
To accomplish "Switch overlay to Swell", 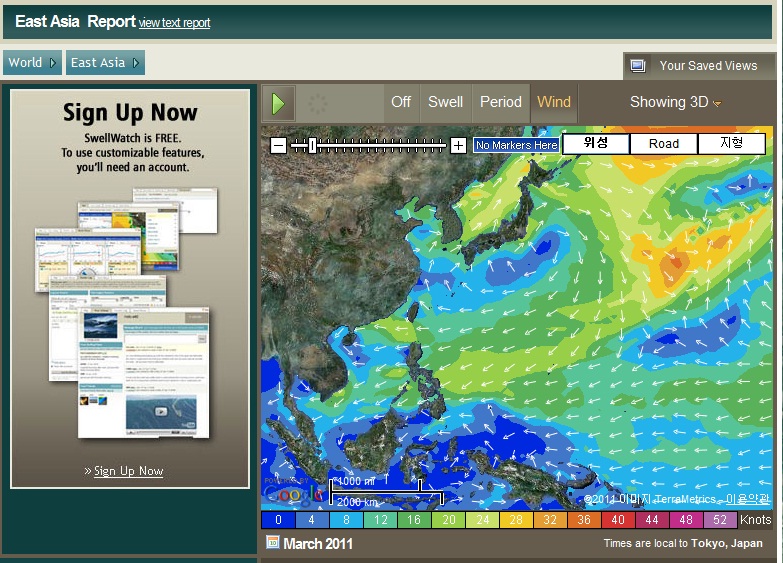I will click(445, 102).
